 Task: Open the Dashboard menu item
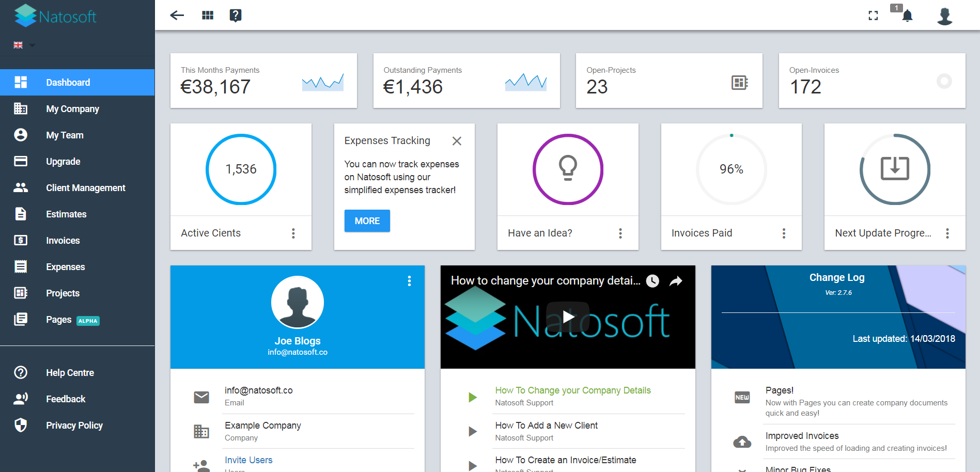click(x=77, y=82)
